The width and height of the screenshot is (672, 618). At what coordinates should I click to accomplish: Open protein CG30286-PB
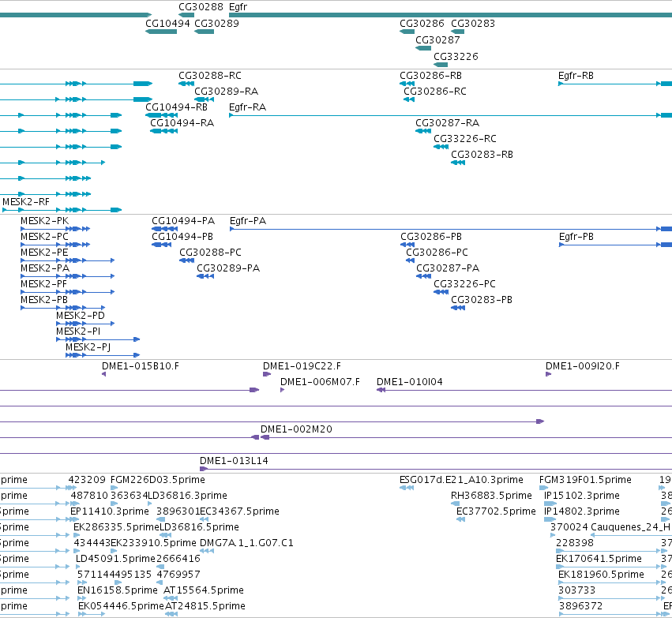pos(431,237)
